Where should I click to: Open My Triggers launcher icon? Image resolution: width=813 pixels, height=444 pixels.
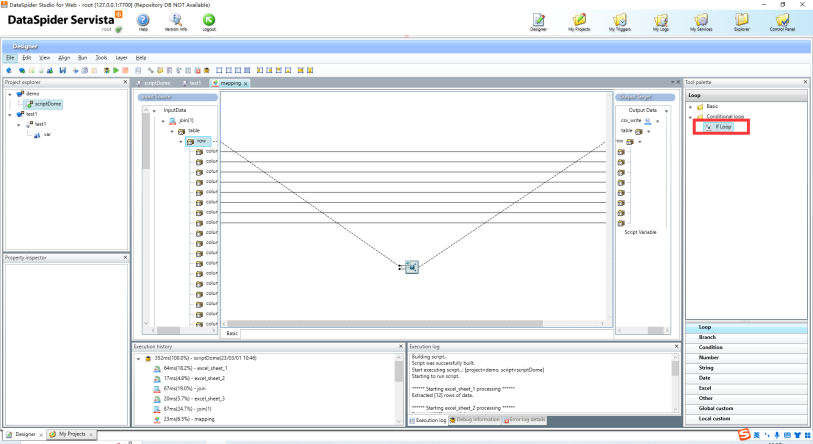620,20
